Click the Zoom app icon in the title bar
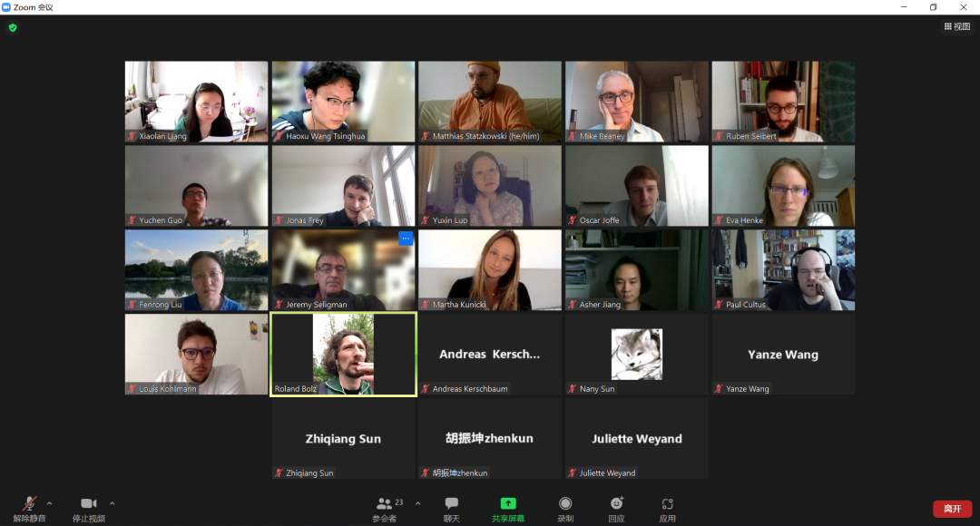 [6, 7]
